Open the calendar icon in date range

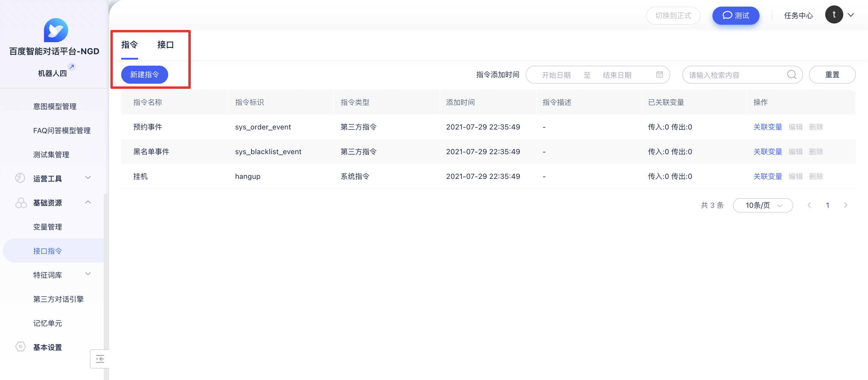click(x=659, y=75)
